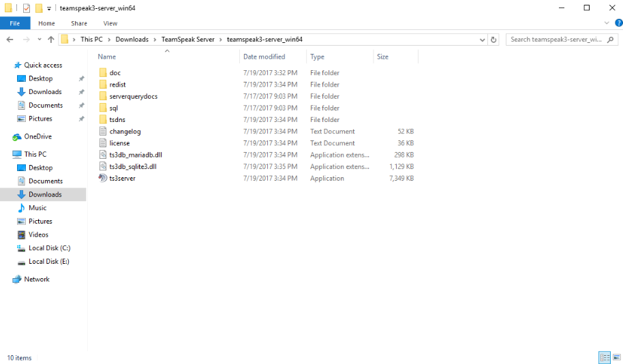
Task: Select the ts3db_mariadb.dll file icon
Action: pos(103,155)
